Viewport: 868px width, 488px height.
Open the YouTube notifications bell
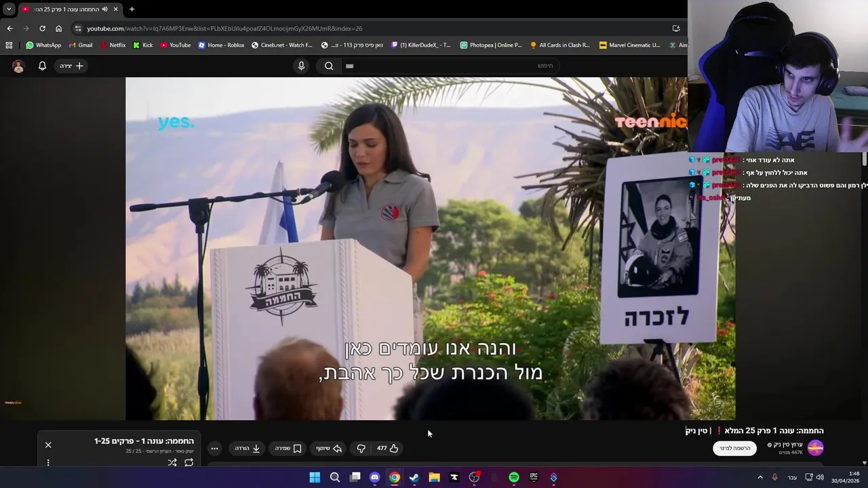click(x=42, y=66)
